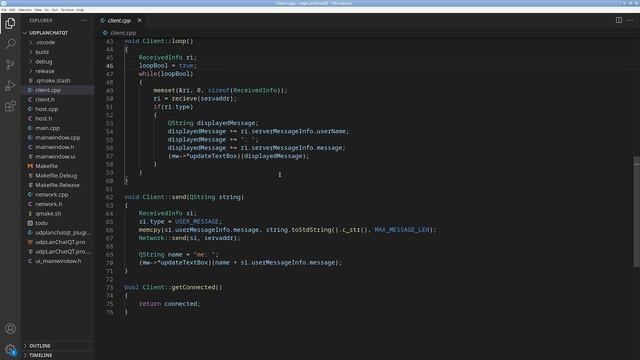Screen dimensions: 640x360
Task: Open the Terminal menu
Action: (x=67, y=10)
